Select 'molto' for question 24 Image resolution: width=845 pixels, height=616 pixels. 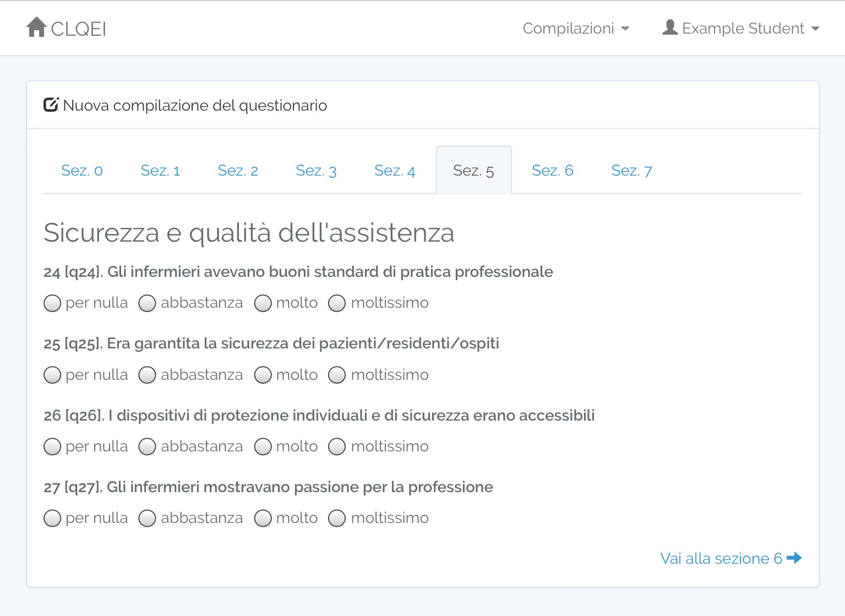point(263,303)
